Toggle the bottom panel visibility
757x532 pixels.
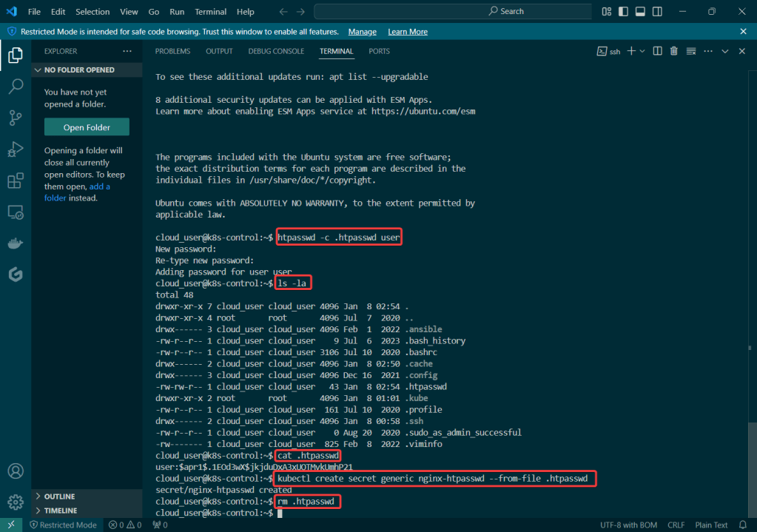pyautogui.click(x=640, y=12)
